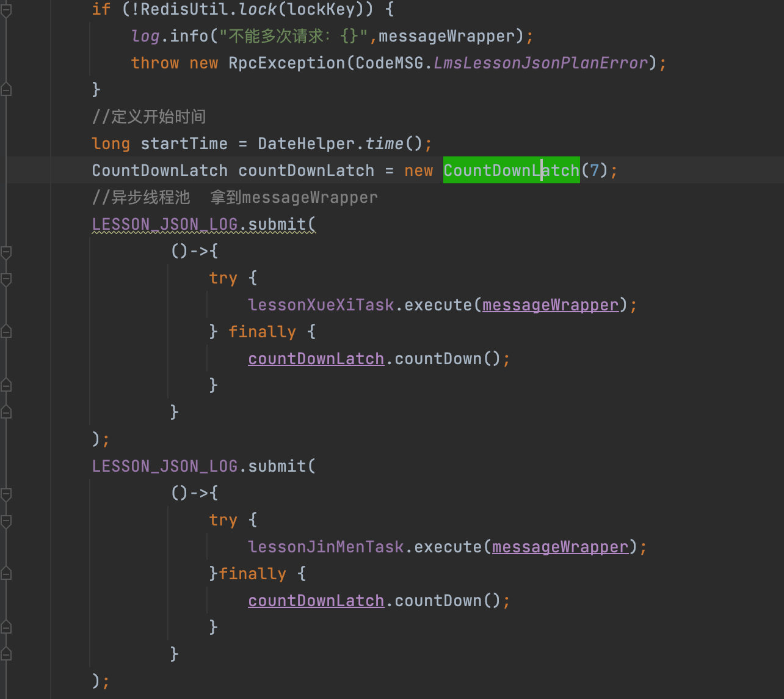Click the string "不能多次请求:{}"
Screen dimensions: 784x699
[294, 36]
